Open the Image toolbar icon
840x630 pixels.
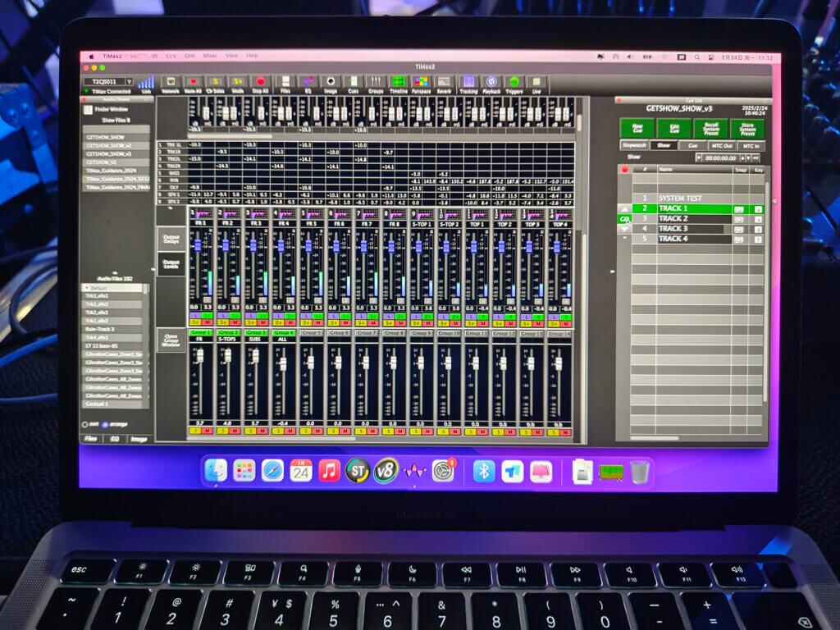click(x=331, y=81)
